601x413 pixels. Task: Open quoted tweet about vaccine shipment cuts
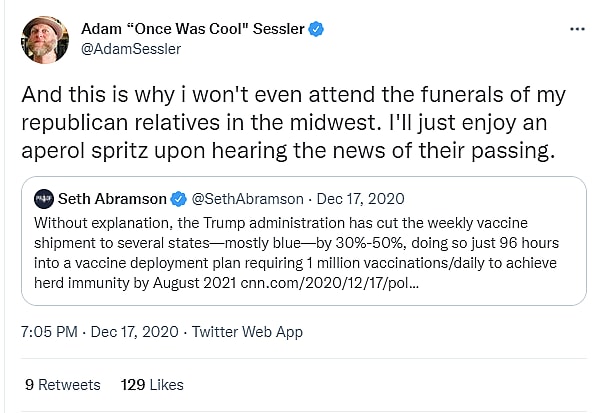pos(300,248)
